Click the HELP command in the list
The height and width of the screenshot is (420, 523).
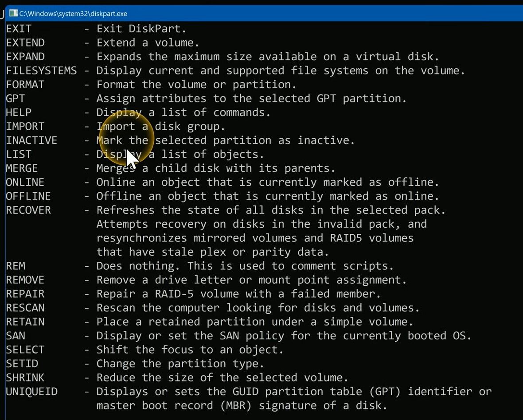(19, 113)
